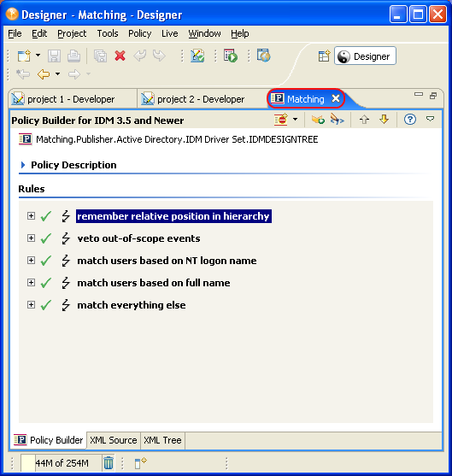This screenshot has height=476, width=452.
Task: Close the Matching tab
Action: click(x=336, y=98)
